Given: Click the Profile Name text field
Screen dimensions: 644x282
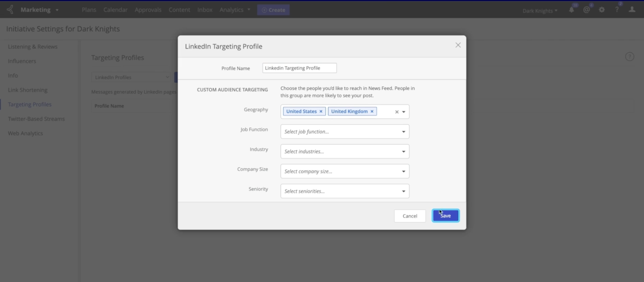Looking at the screenshot, I should click(299, 68).
